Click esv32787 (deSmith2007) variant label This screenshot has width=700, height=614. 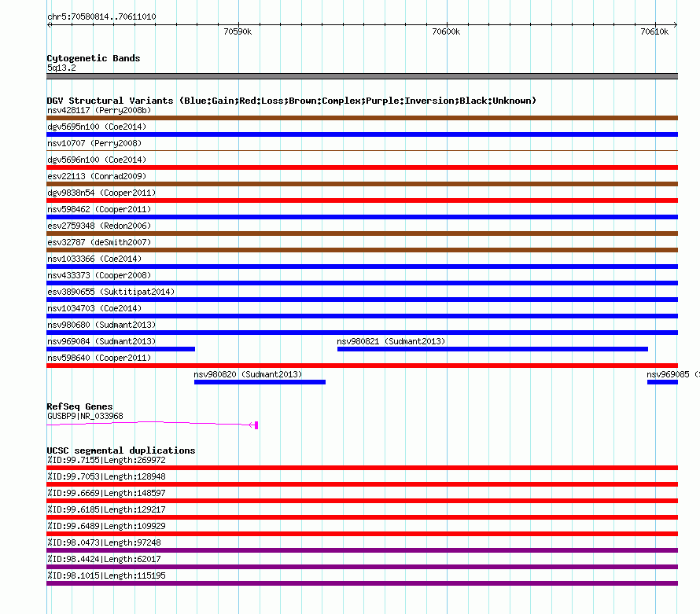(x=99, y=242)
